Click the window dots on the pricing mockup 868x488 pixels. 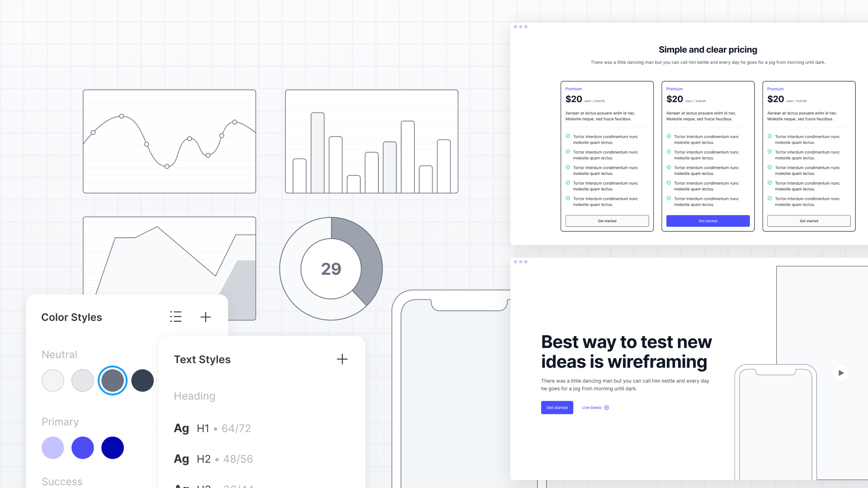(x=521, y=27)
